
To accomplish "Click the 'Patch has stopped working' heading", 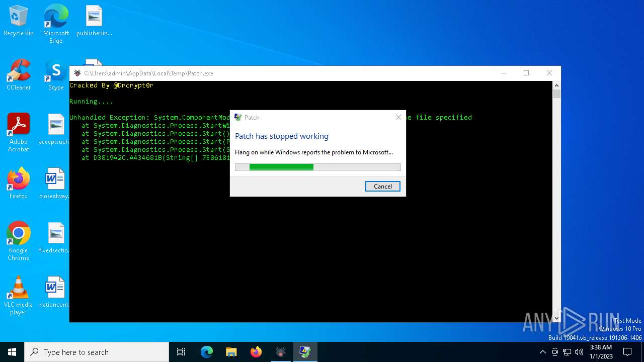I will pyautogui.click(x=282, y=136).
